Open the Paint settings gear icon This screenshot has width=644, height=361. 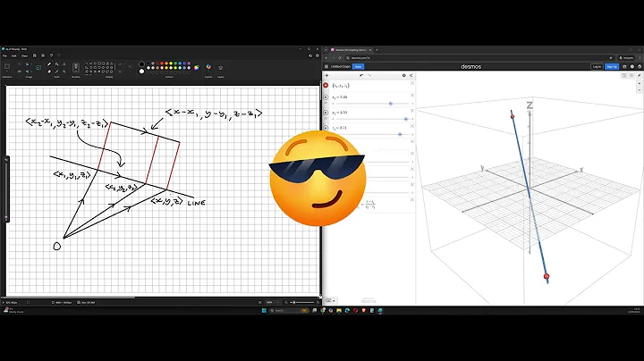(x=317, y=55)
